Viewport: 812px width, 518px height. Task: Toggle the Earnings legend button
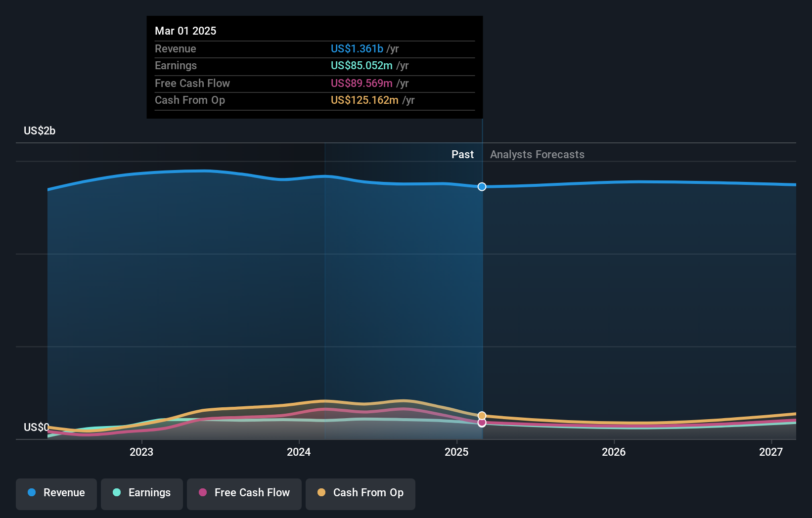click(142, 494)
